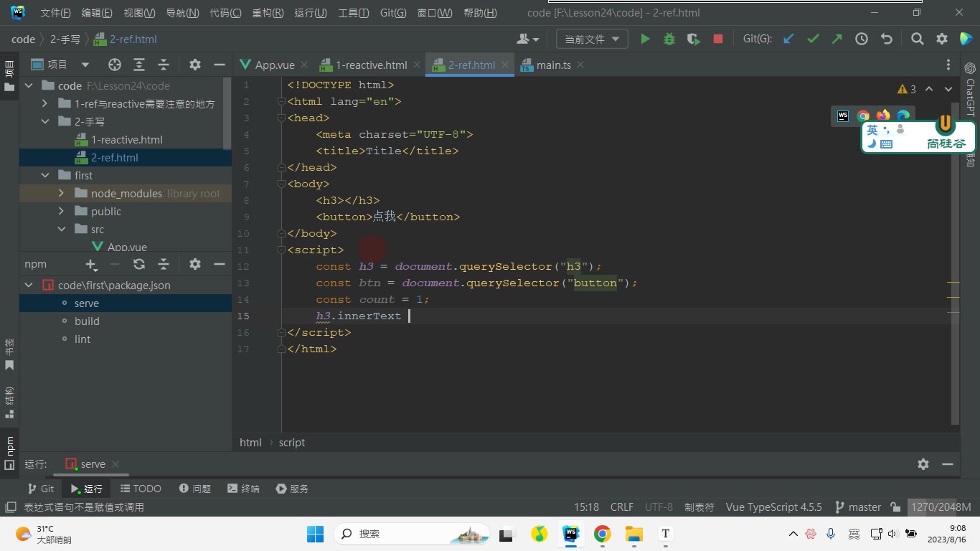Open the ChatGPT side tool window

970,89
